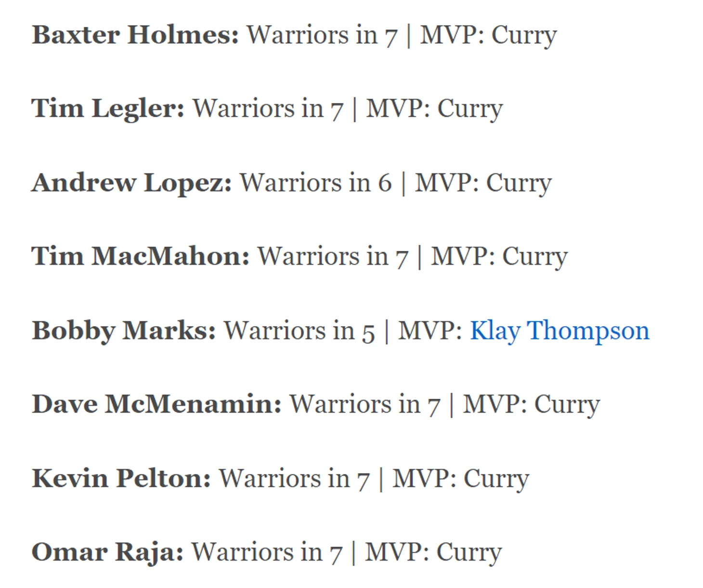This screenshot has height=588, width=703.
Task: Click the "MVP:" label on Bobby Marks's line
Action: click(430, 331)
